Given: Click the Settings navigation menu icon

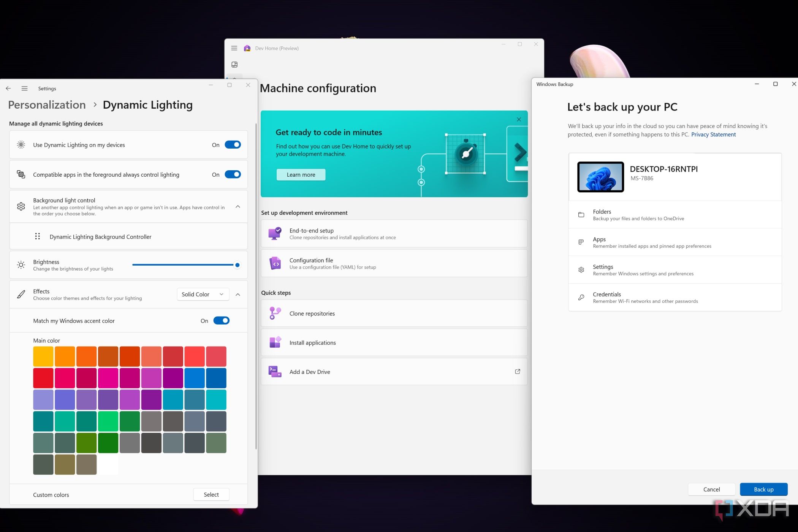Looking at the screenshot, I should 24,89.
